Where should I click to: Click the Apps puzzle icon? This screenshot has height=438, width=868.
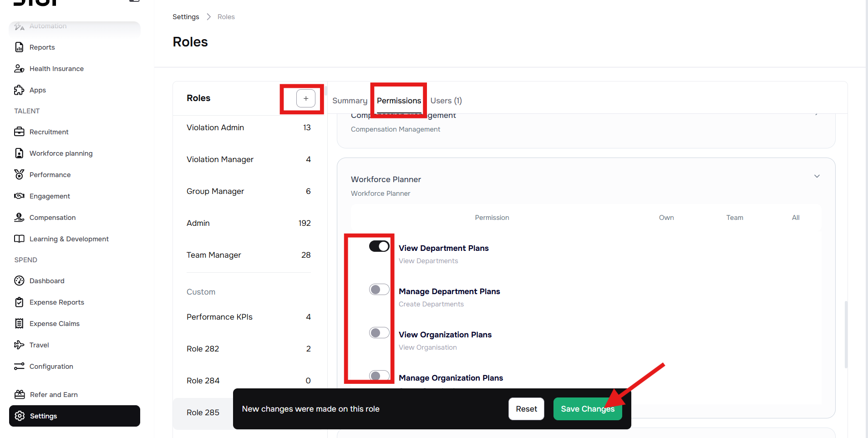pos(19,90)
